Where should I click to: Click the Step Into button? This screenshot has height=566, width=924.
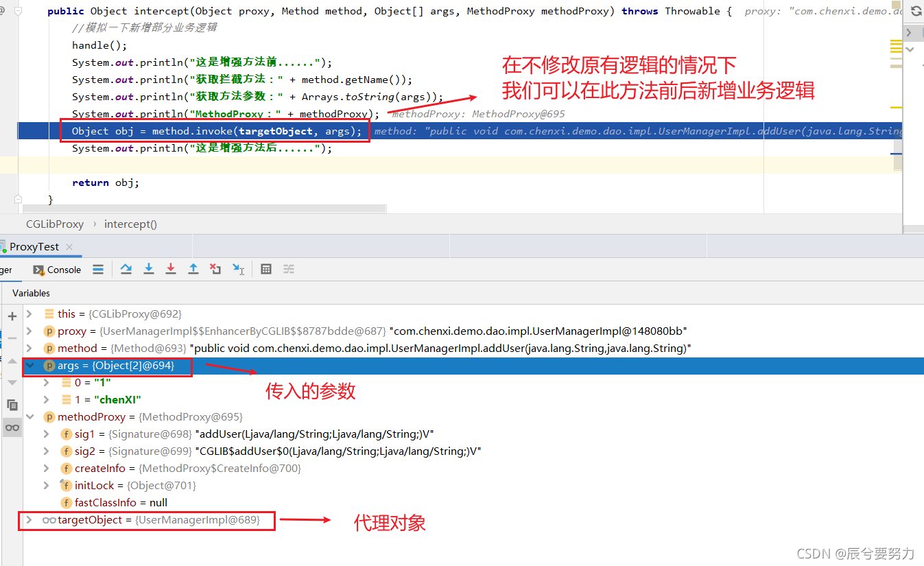click(149, 270)
